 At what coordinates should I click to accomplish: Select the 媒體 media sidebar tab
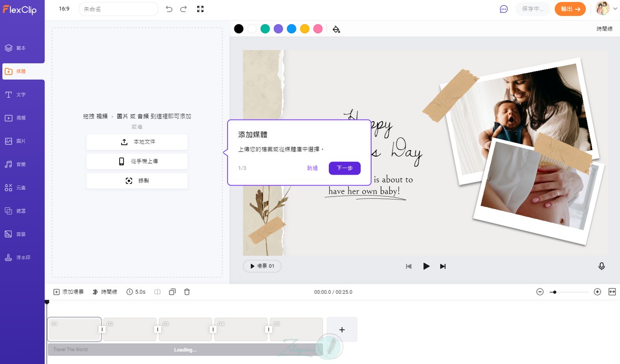pos(22,71)
